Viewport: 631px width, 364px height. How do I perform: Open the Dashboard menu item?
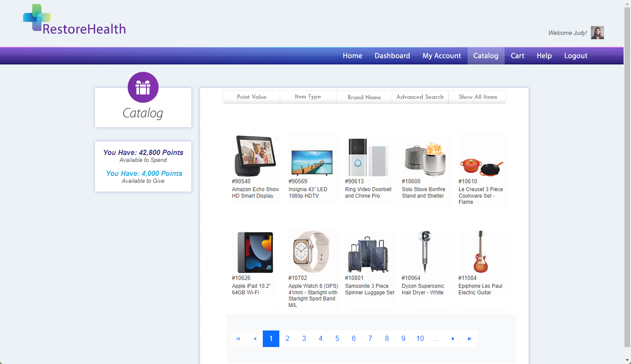point(392,56)
